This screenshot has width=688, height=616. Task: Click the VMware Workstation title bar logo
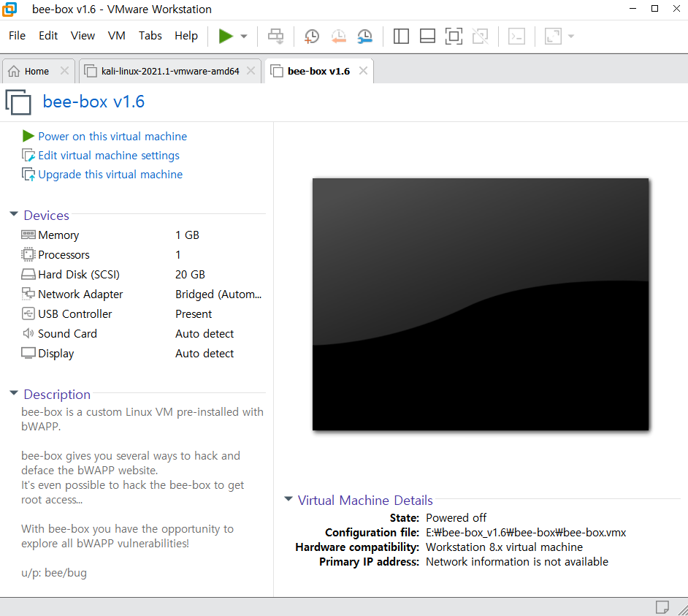[9, 9]
